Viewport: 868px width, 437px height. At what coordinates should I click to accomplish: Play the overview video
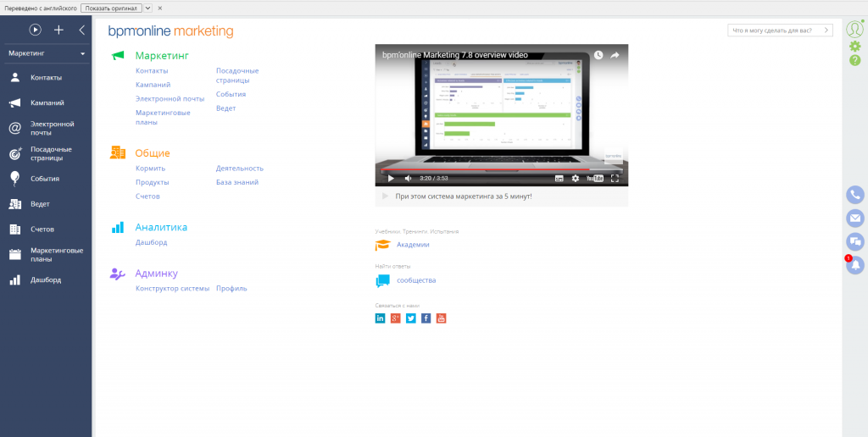[x=390, y=178]
